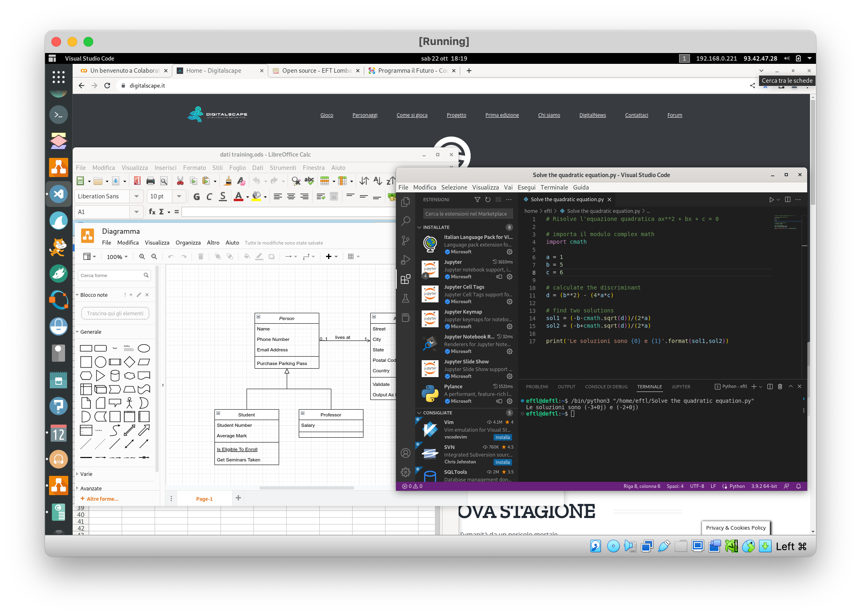The image size is (861, 616).
Task: Open the Name Box dropdown next to A1
Action: (137, 212)
